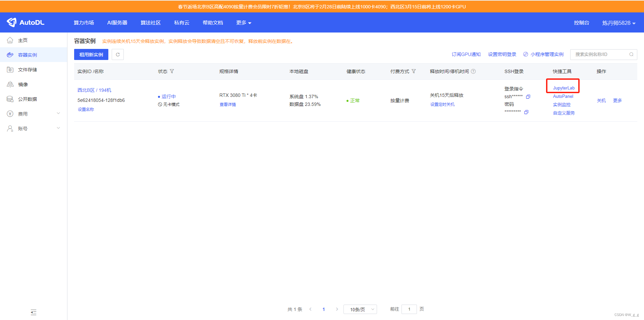The height and width of the screenshot is (320, 644).
Task: Expand the 费用 section in the sidebar
Action: (34, 114)
